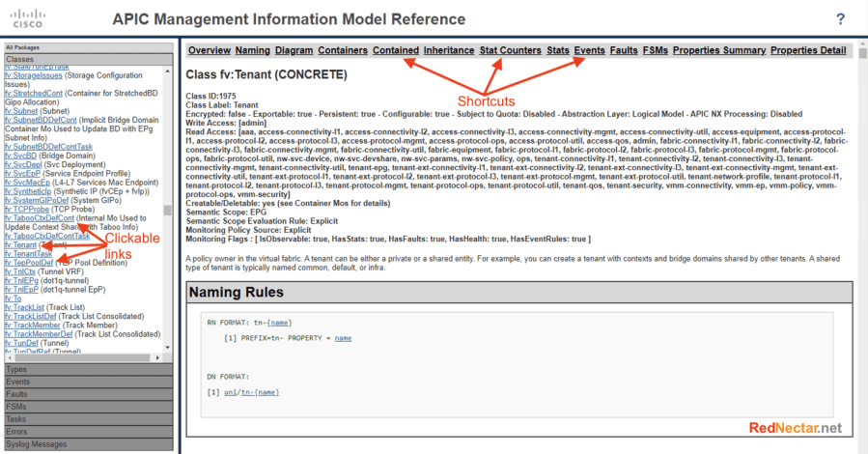Click the class list vertical scrollbar
868x454 pixels.
pyautogui.click(x=168, y=209)
